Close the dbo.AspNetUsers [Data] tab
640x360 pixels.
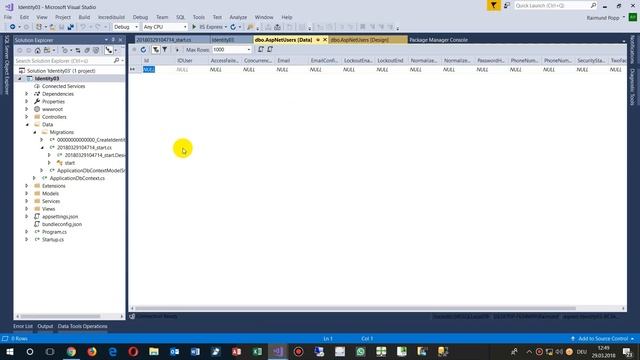pyautogui.click(x=325, y=40)
